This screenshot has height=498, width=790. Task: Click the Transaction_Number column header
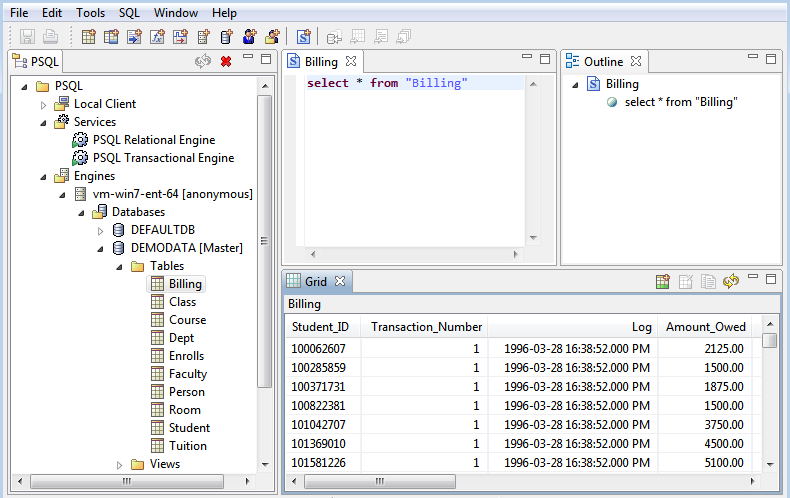(x=424, y=327)
